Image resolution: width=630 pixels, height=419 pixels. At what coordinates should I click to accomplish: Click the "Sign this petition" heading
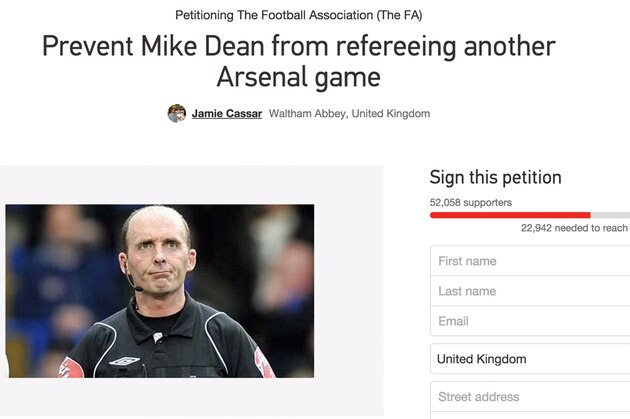tap(495, 177)
